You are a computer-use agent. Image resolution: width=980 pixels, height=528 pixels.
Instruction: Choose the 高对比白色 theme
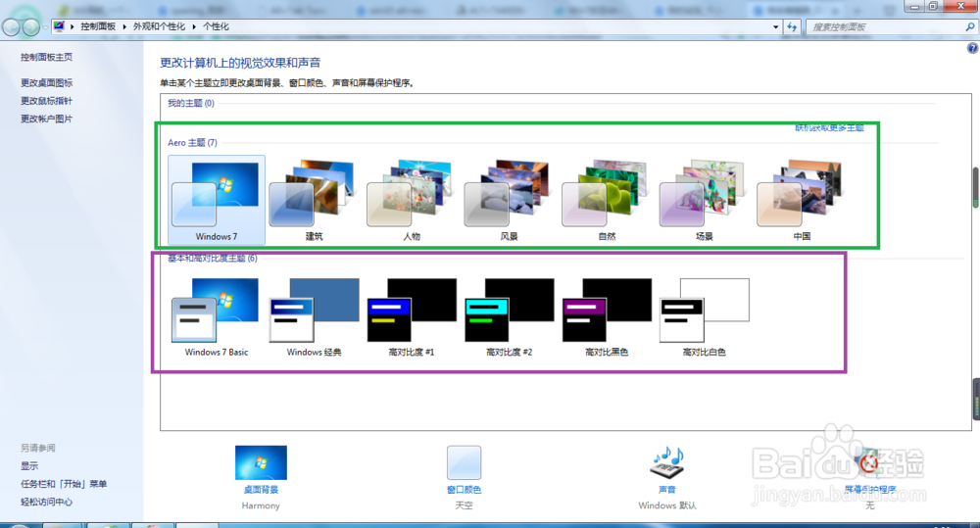(704, 316)
